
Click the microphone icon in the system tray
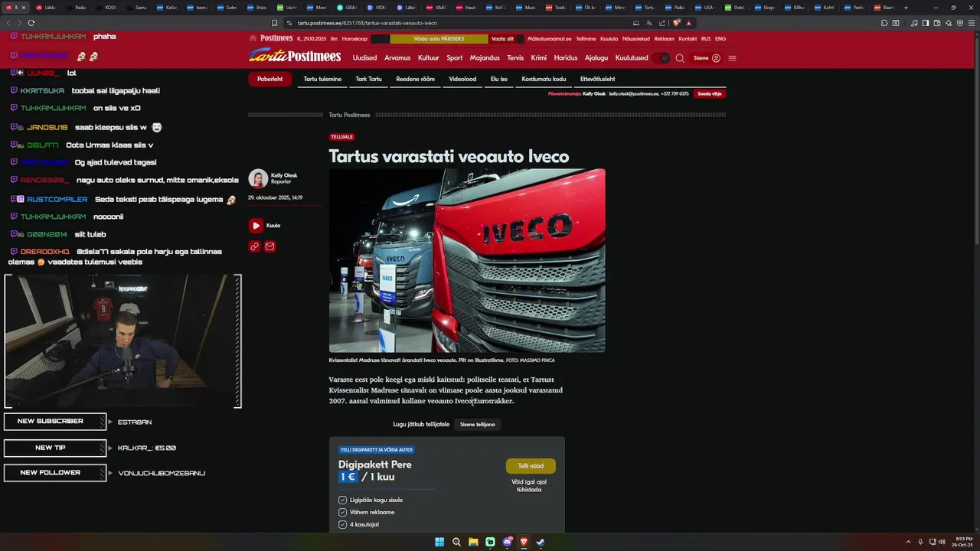[x=920, y=542]
